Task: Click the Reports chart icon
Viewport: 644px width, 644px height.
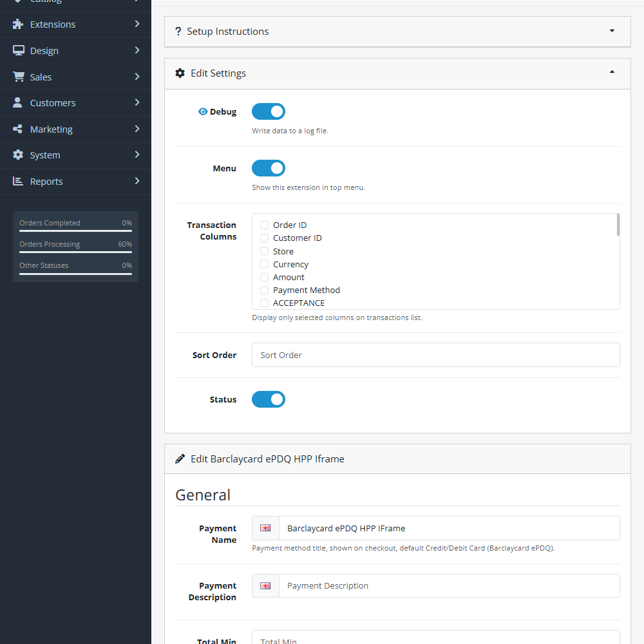Action: [17, 181]
